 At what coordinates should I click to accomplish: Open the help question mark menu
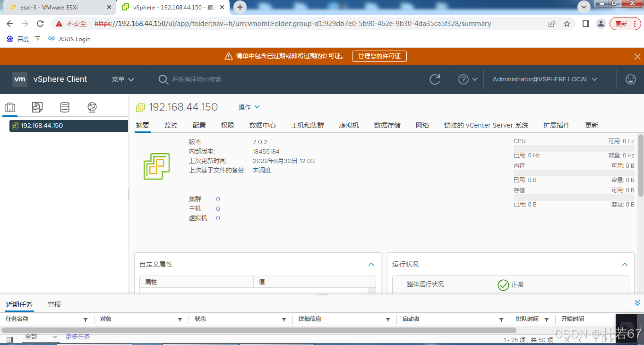(x=468, y=79)
